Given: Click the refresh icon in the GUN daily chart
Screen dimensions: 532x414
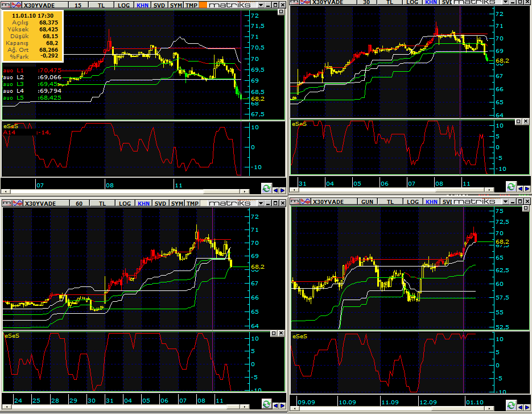Looking at the screenshot, I should [512, 405].
